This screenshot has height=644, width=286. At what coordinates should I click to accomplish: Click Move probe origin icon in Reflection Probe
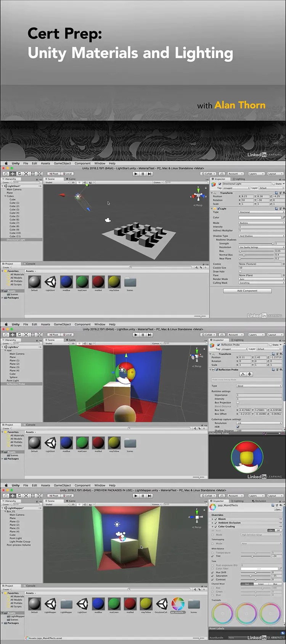tap(250, 374)
